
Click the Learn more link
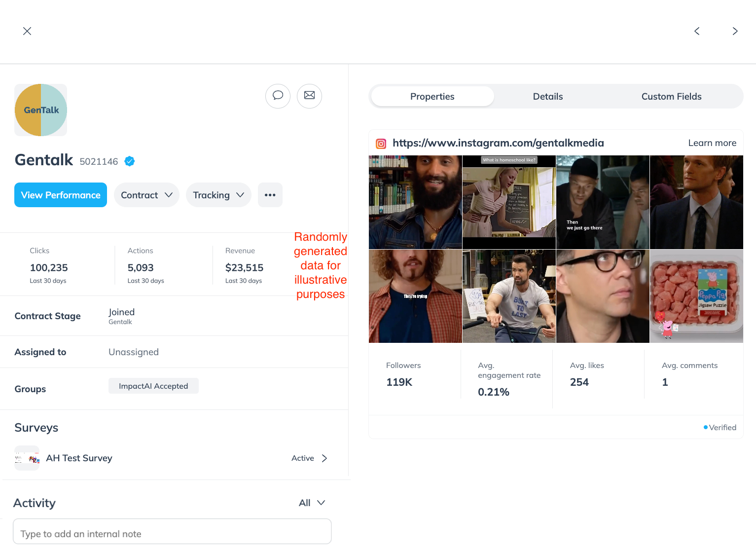(712, 143)
